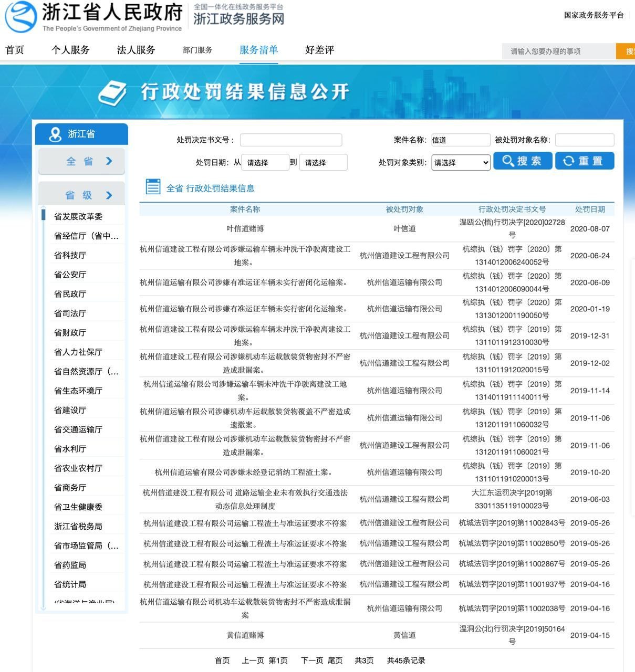Open 国家政务服务平台 link
The image size is (635, 672).
click(594, 15)
